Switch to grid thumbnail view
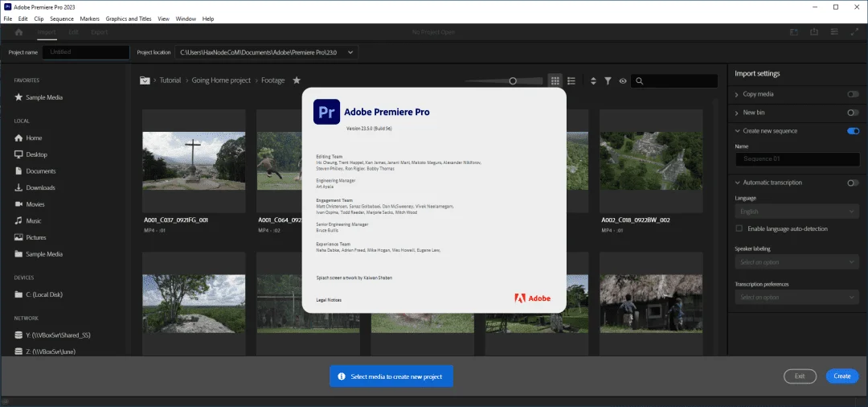 [x=555, y=81]
